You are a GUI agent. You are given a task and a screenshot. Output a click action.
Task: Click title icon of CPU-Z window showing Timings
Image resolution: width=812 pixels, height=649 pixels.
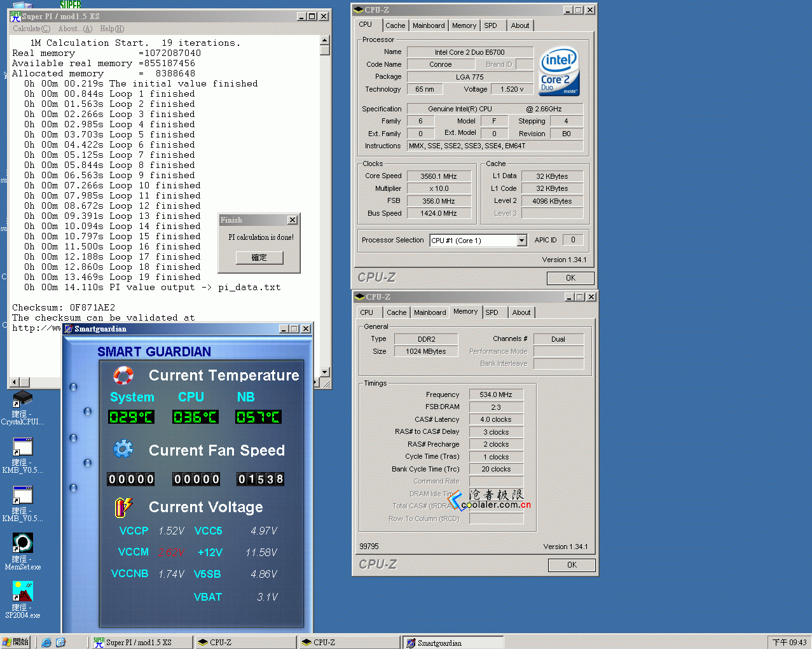coord(361,297)
